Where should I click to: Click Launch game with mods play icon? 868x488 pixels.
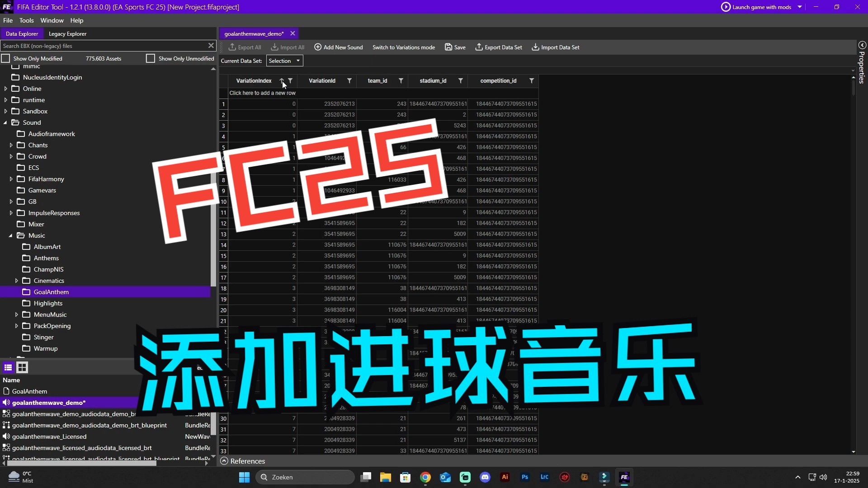coord(726,7)
